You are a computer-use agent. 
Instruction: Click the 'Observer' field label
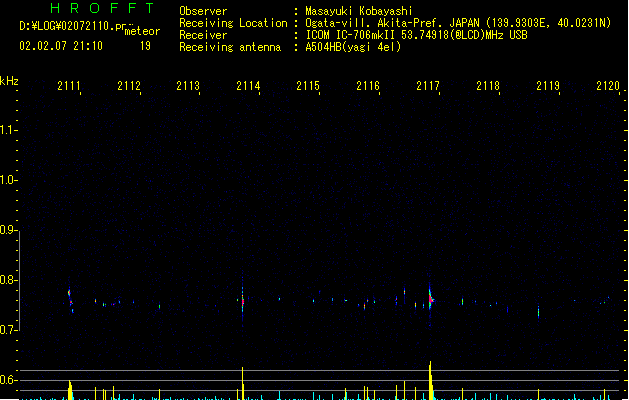pyautogui.click(x=203, y=11)
